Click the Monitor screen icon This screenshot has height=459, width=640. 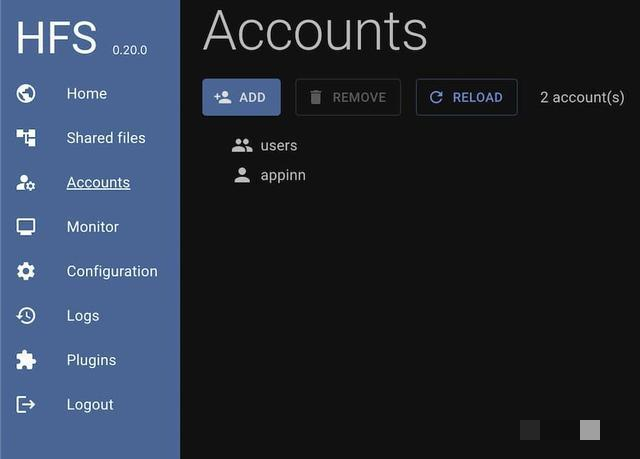[26, 227]
